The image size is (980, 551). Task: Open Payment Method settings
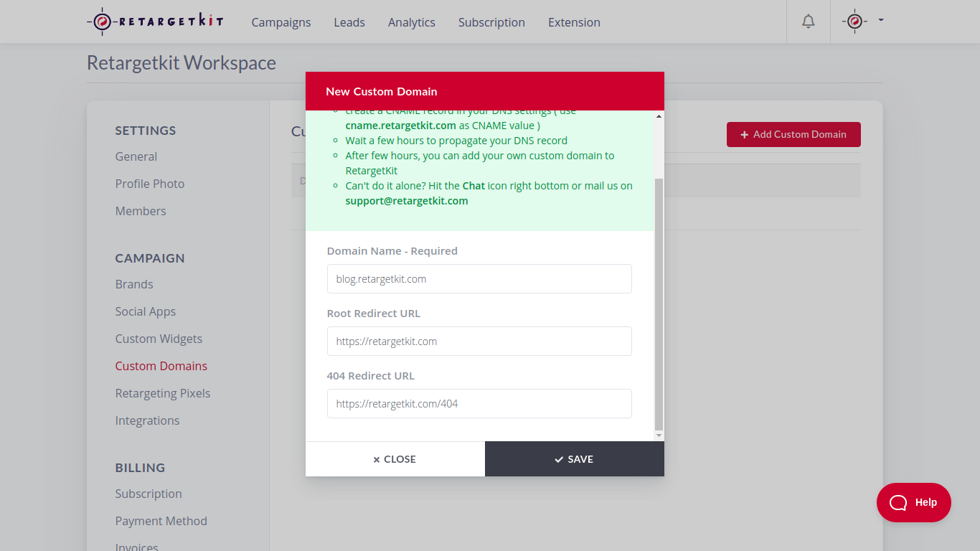[x=161, y=521]
